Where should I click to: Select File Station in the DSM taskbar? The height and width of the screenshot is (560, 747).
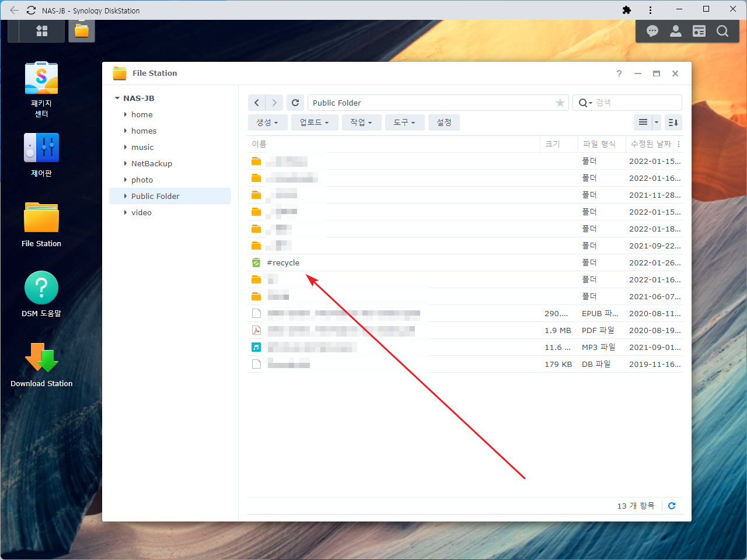[x=82, y=31]
